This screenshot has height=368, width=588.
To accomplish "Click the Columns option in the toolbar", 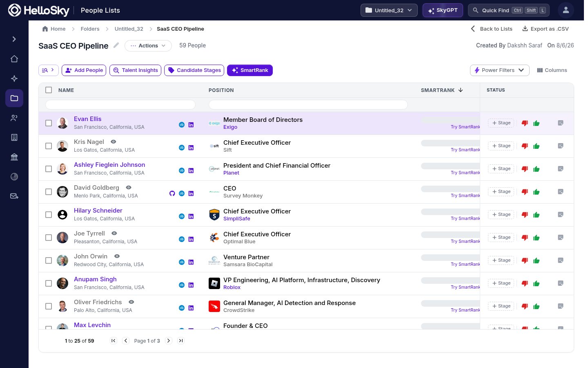I will pos(552,70).
